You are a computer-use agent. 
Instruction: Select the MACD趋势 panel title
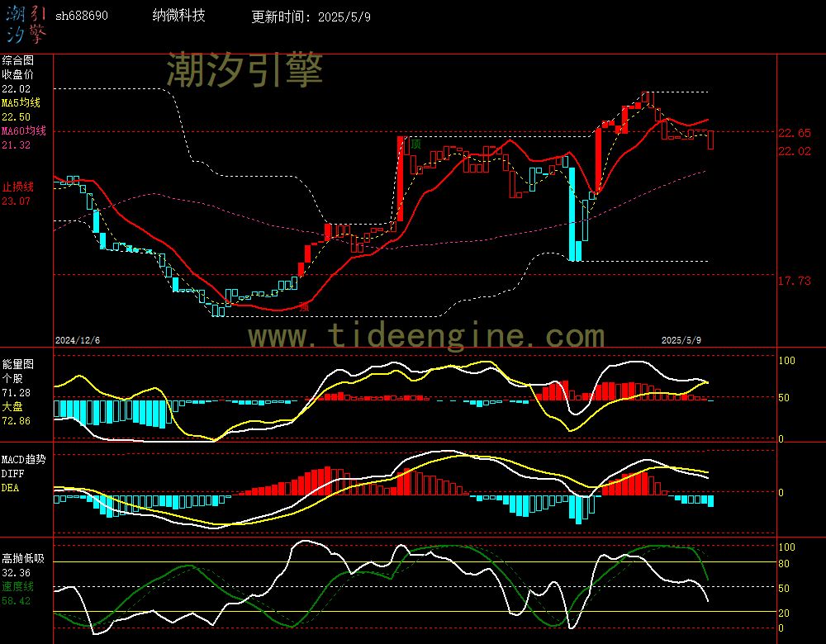click(x=24, y=459)
